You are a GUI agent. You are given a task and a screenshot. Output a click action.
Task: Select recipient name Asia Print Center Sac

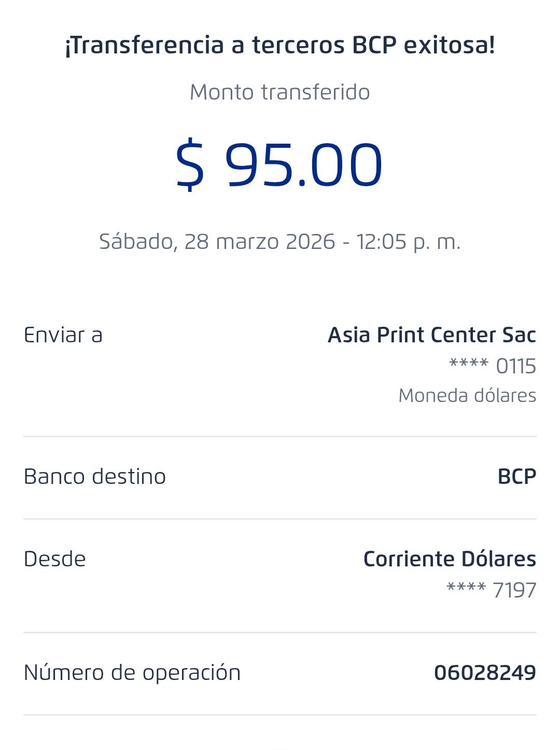(x=432, y=335)
